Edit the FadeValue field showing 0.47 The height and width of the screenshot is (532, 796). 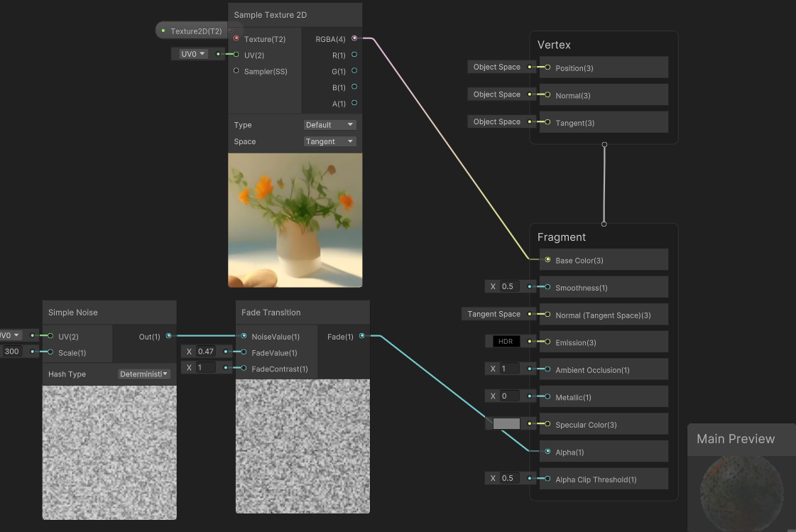(206, 352)
